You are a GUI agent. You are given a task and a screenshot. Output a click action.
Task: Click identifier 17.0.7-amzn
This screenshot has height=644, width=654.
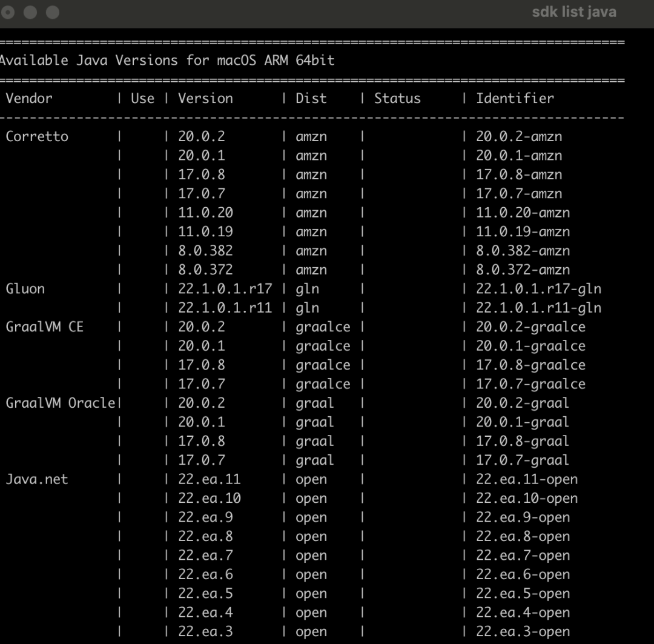point(520,194)
